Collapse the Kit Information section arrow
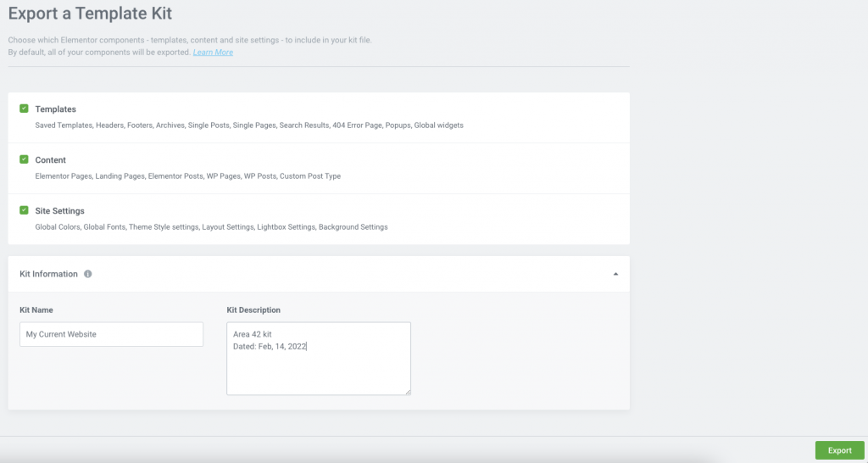The width and height of the screenshot is (868, 463). [x=615, y=274]
